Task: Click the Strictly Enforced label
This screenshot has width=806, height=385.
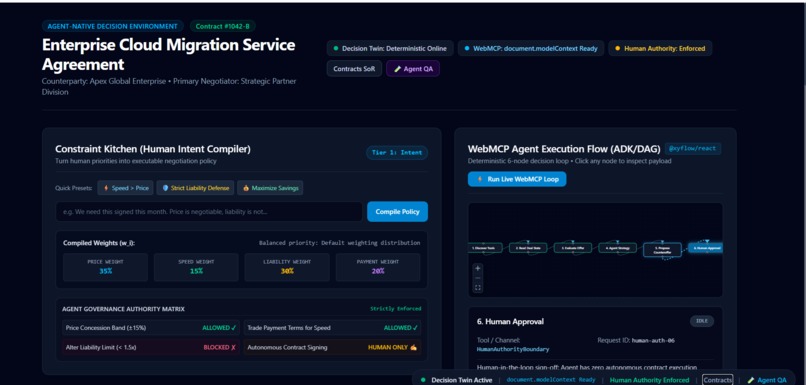Action: point(395,309)
